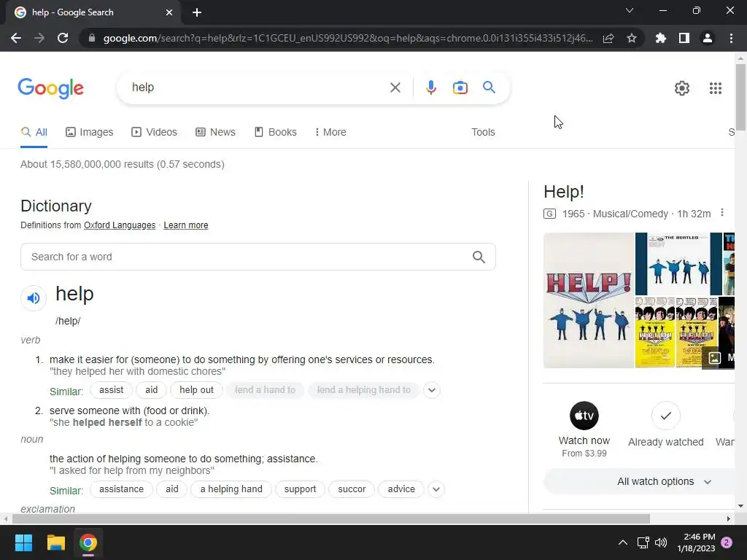Viewport: 747px width, 560px height.
Task: Open the Extensions puzzle icon
Action: point(661,38)
